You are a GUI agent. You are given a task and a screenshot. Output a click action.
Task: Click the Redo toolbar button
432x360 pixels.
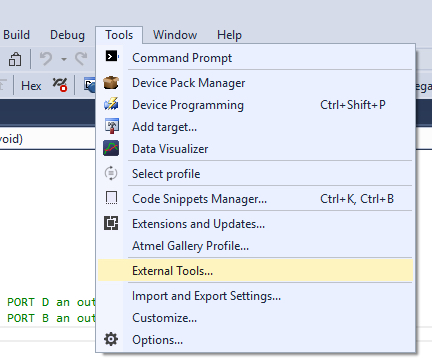[81, 59]
